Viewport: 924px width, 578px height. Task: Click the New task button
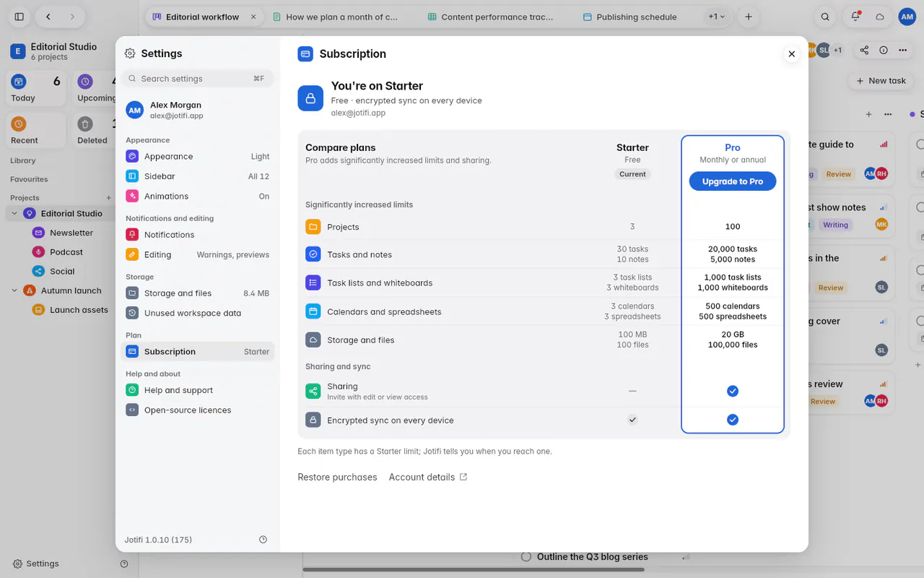click(x=881, y=81)
